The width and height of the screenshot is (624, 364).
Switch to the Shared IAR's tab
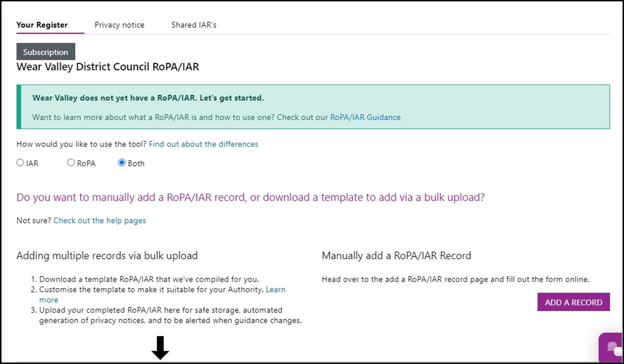pyautogui.click(x=194, y=25)
